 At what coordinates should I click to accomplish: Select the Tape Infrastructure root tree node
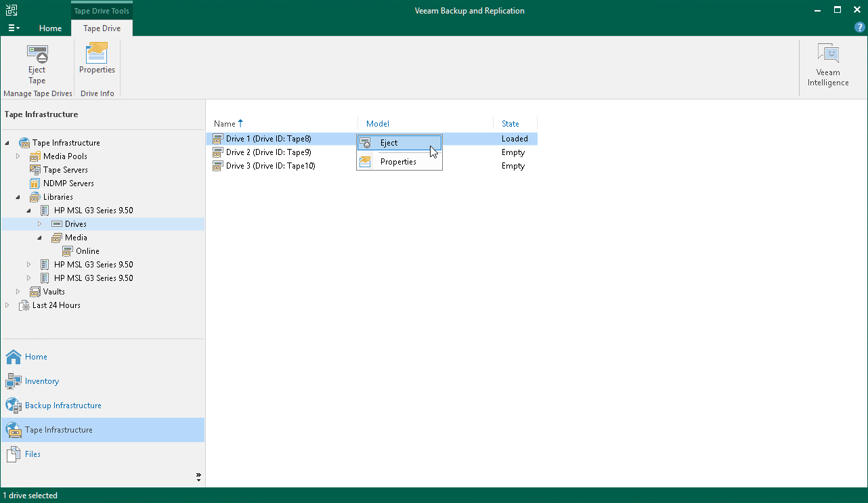[x=66, y=143]
